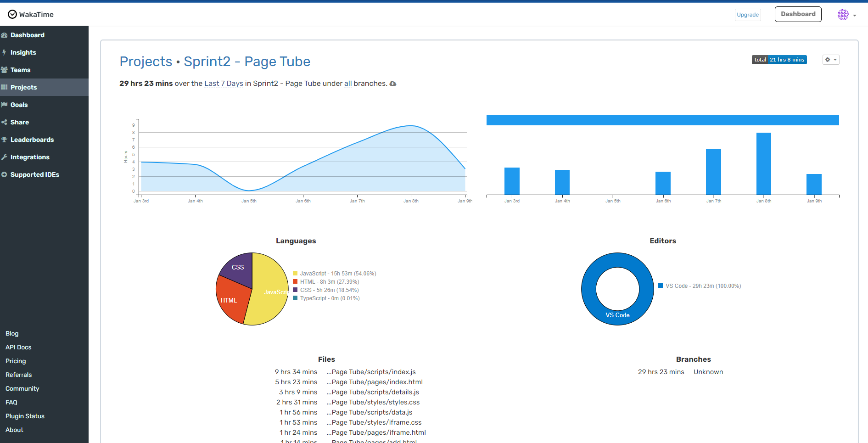Click the Upgrade link

pos(748,15)
